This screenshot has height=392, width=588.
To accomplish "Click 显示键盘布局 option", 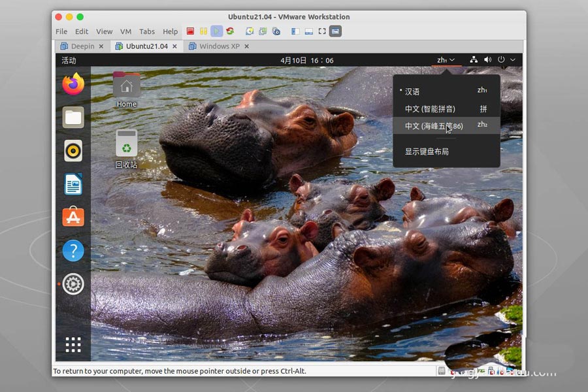I will point(427,152).
